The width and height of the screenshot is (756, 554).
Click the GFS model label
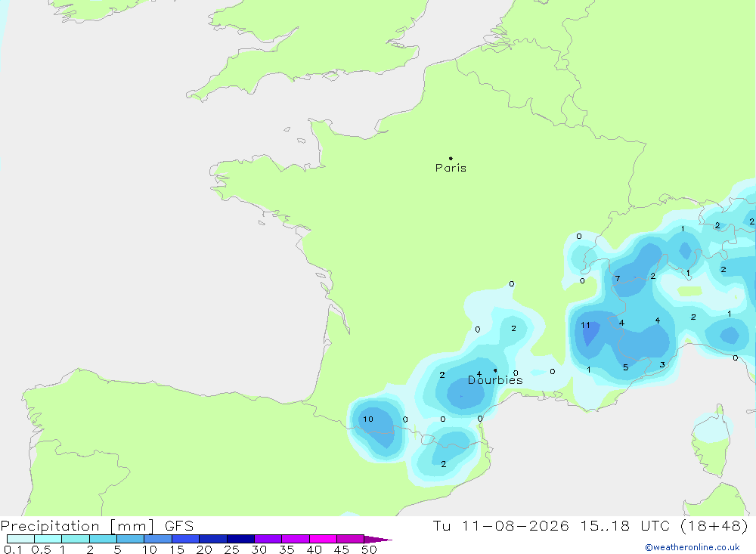[x=179, y=526]
